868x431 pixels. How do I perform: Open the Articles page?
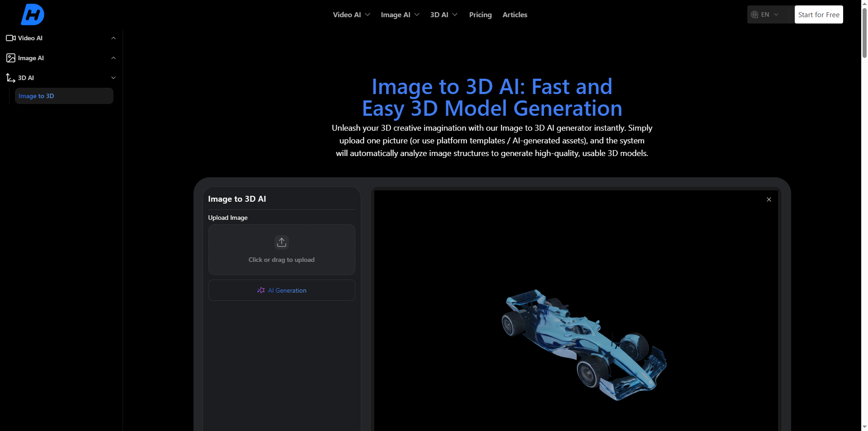click(514, 14)
